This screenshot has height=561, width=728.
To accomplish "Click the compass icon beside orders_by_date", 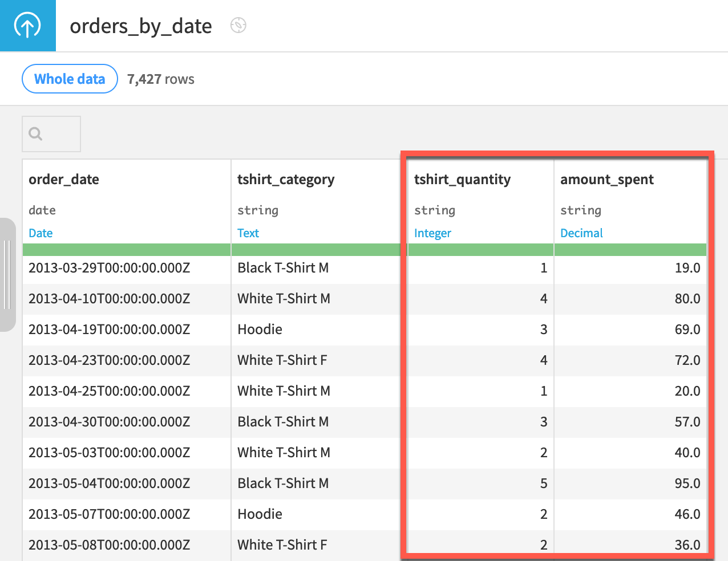I will pyautogui.click(x=238, y=26).
